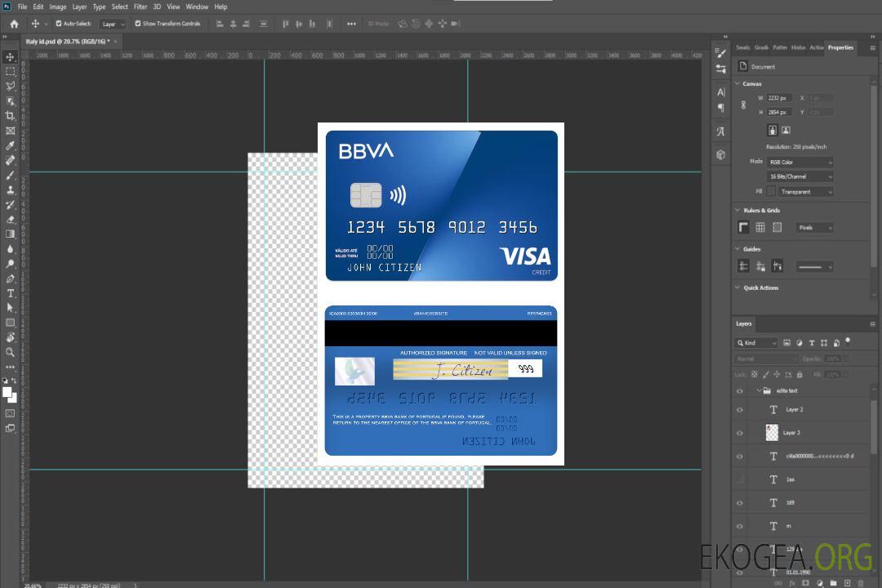Show the hidden '1se' text layer
This screenshot has width=882, height=588.
[x=740, y=479]
